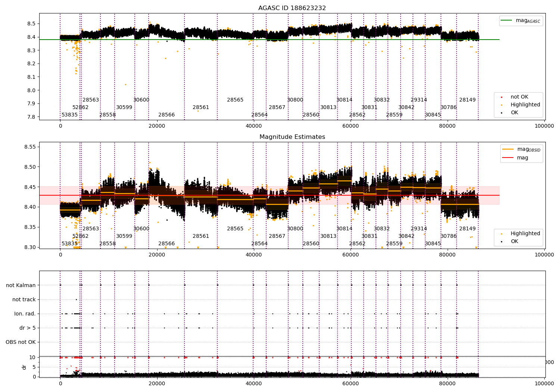Screen dimensions: 560x392
Task: Select obsid label 28561 in the top plot
Action: click(201, 108)
